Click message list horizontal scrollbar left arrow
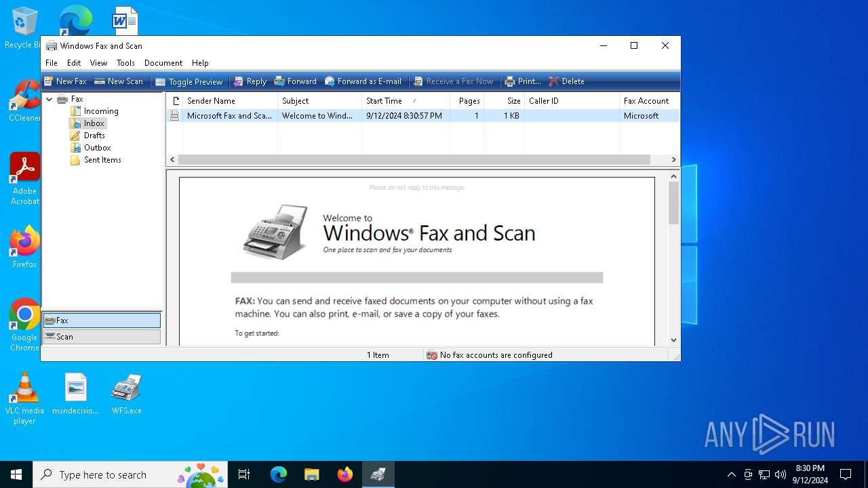Viewport: 868px width, 488px height. 172,160
